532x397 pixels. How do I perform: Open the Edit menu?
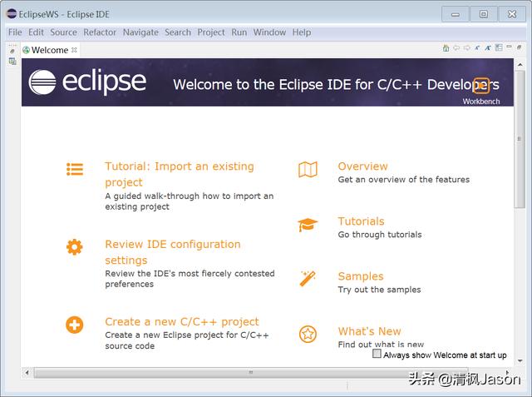click(x=36, y=32)
